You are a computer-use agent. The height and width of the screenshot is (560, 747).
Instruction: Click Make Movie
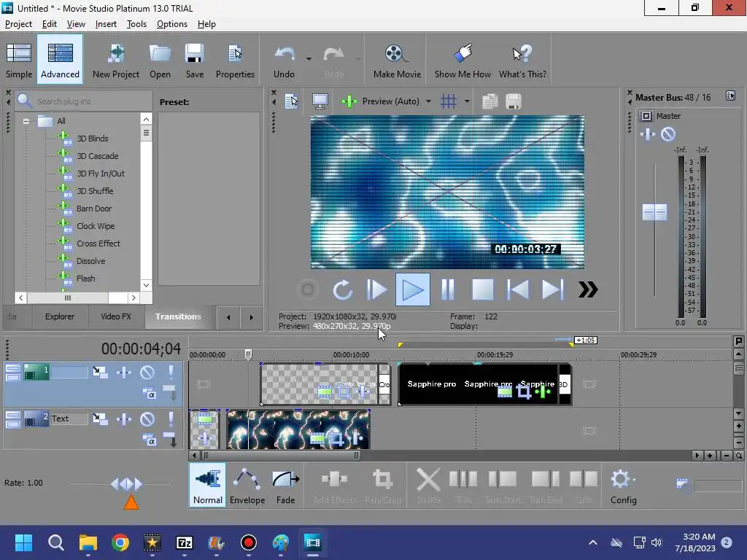point(397,60)
